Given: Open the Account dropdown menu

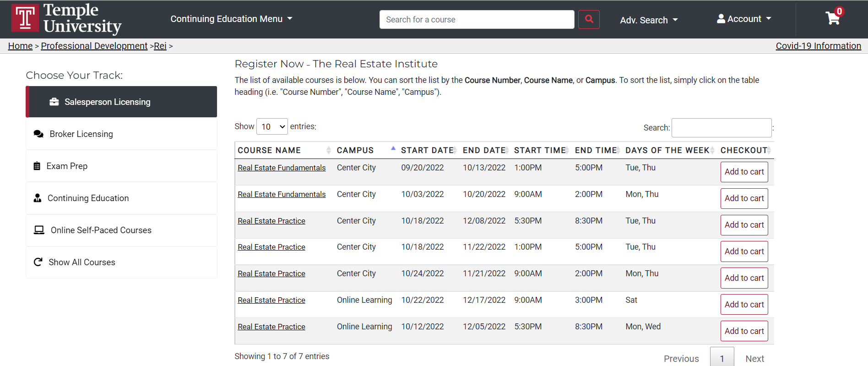Looking at the screenshot, I should [x=744, y=19].
